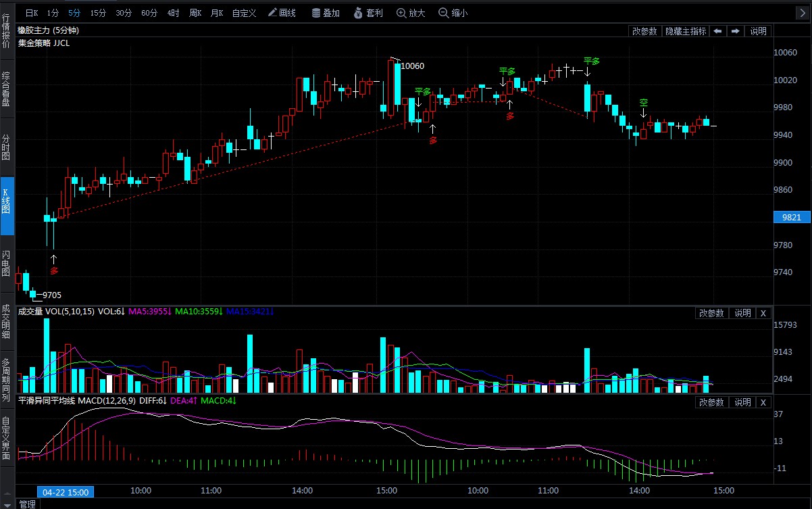Click the 10060 price axis label
Screen dimensions: 812x509
pyautogui.click(x=786, y=53)
